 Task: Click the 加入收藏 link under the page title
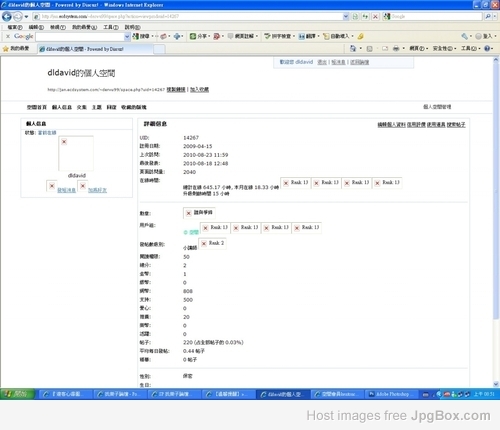coord(199,89)
